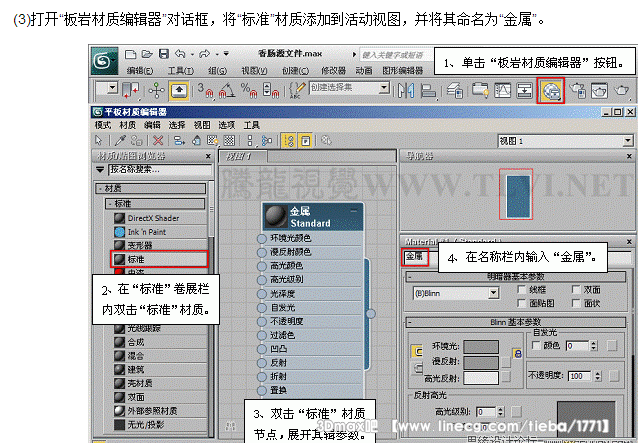Select 标准 material in browser list

point(159,259)
